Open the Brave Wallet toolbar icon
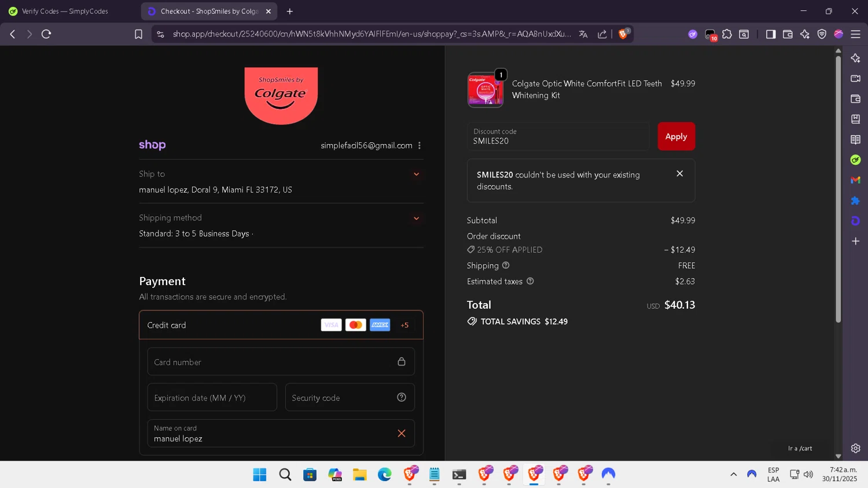This screenshot has width=868, height=488. point(788,34)
